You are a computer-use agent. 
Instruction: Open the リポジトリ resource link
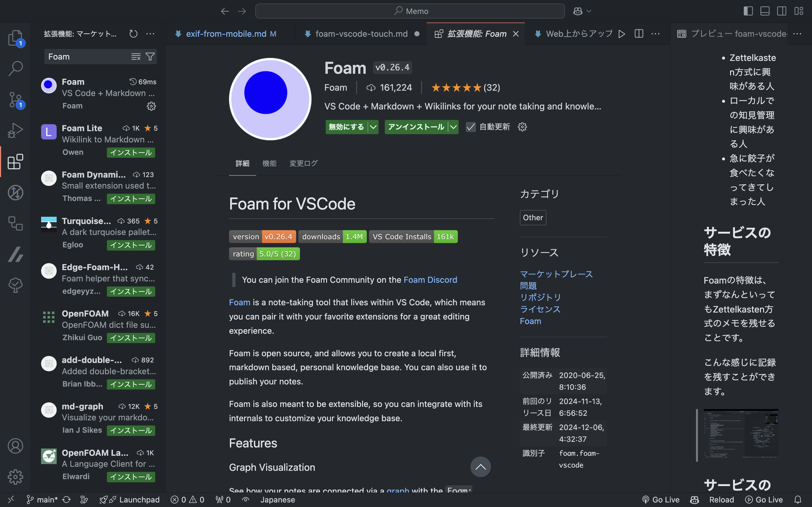(540, 297)
